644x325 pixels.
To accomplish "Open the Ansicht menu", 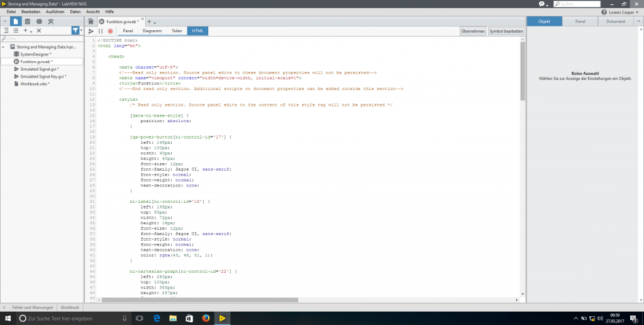I will point(93,12).
